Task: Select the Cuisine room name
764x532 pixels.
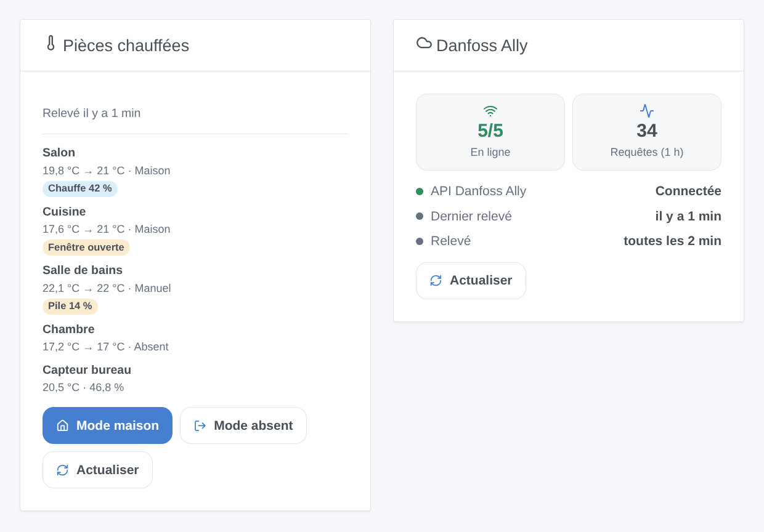Action: pos(64,212)
